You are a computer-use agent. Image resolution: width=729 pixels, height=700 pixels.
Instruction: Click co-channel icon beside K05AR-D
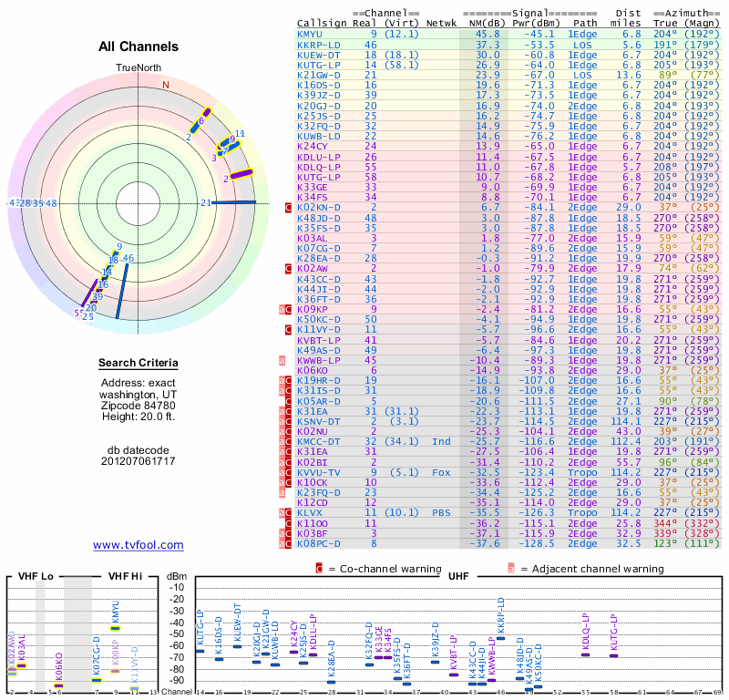[x=288, y=400]
